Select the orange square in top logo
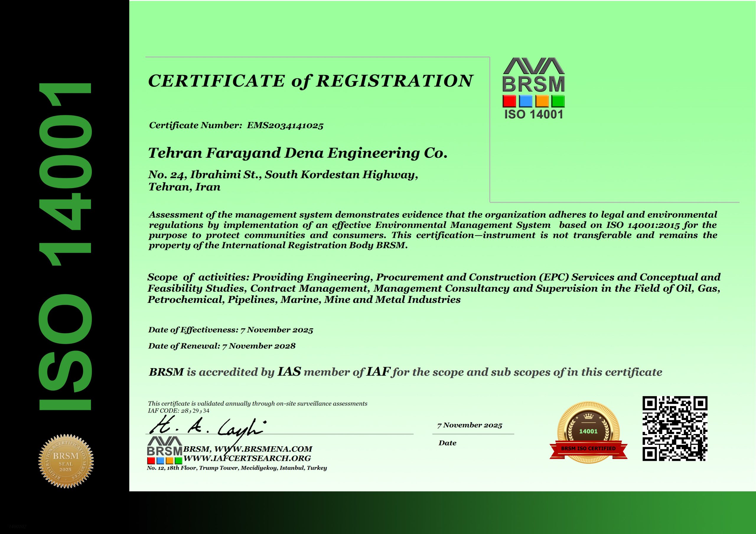Screen dimensions: 756x534 point(542,101)
